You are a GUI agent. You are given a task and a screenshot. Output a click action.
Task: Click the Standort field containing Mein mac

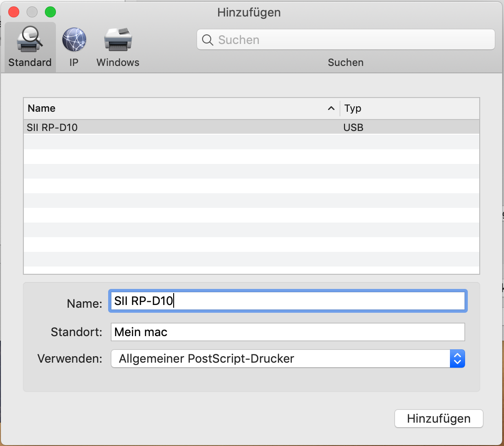point(288,332)
